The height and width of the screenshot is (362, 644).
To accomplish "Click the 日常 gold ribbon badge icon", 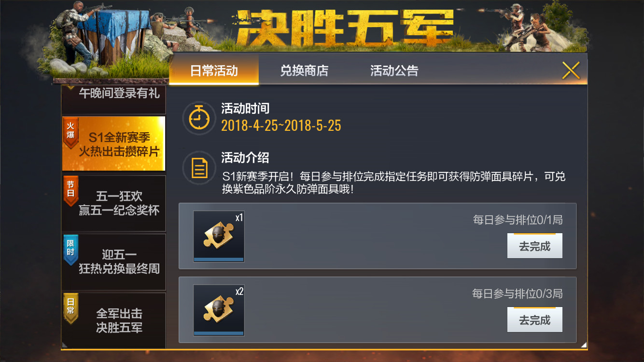I will 70,308.
